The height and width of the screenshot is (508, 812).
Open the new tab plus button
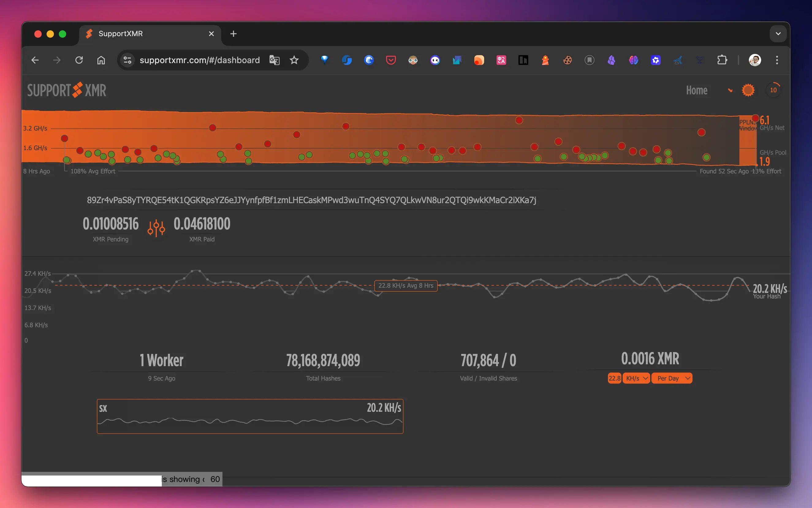(x=233, y=34)
